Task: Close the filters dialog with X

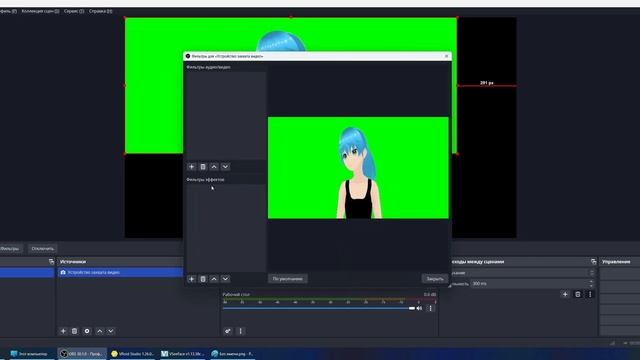Action: pyautogui.click(x=446, y=56)
